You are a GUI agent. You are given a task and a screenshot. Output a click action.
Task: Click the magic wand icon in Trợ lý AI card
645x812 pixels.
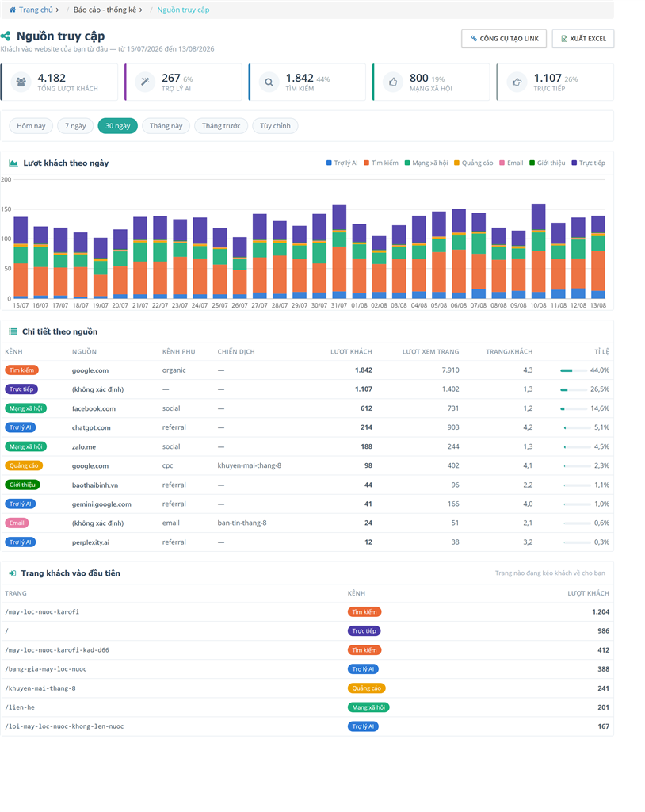click(x=145, y=82)
